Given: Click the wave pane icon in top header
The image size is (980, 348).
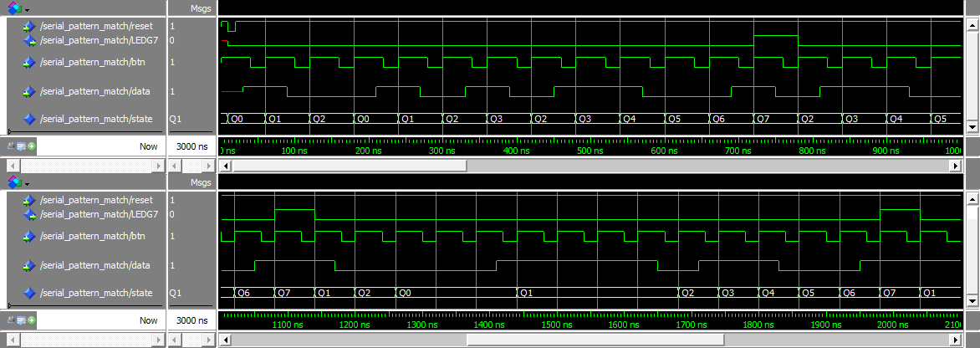Looking at the screenshot, I should click(x=13, y=8).
